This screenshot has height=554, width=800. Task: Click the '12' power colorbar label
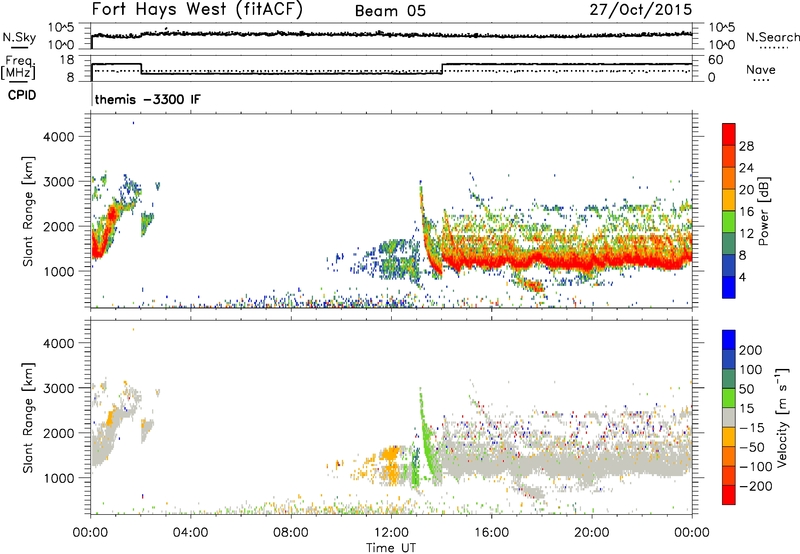[746, 234]
